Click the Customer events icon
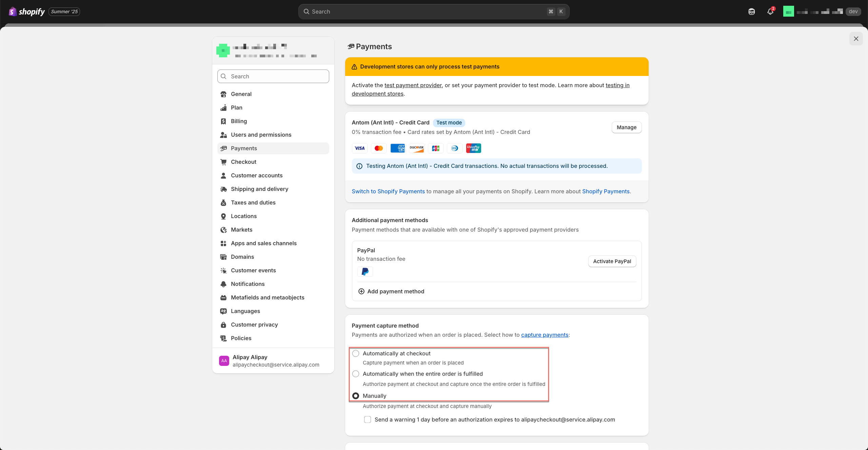The image size is (868, 450). 223,270
